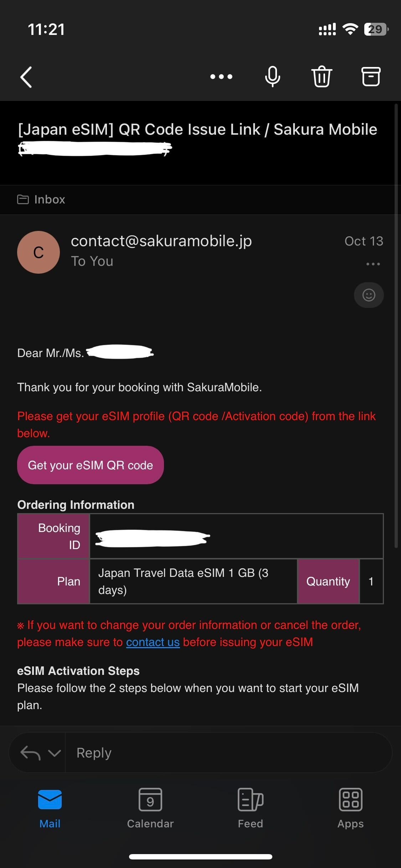The image size is (401, 868).
Task: Tap the microphone dictation icon
Action: pos(273,77)
